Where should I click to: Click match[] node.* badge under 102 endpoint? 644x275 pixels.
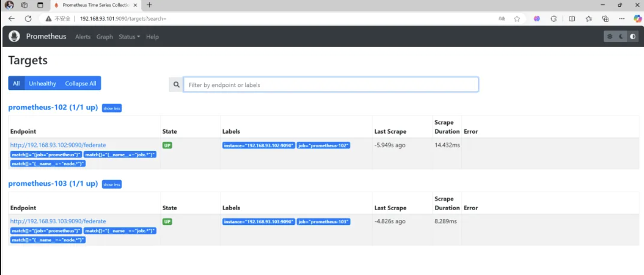tap(48, 164)
